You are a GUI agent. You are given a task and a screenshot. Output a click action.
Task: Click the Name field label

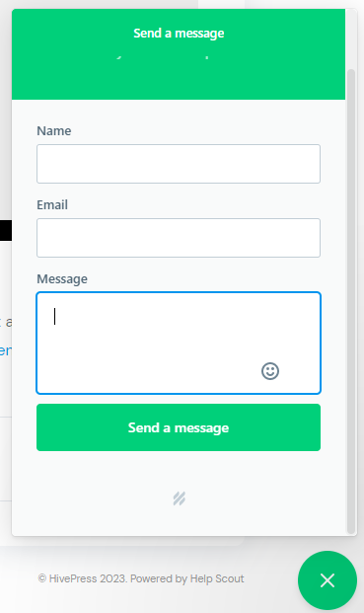[x=54, y=130]
